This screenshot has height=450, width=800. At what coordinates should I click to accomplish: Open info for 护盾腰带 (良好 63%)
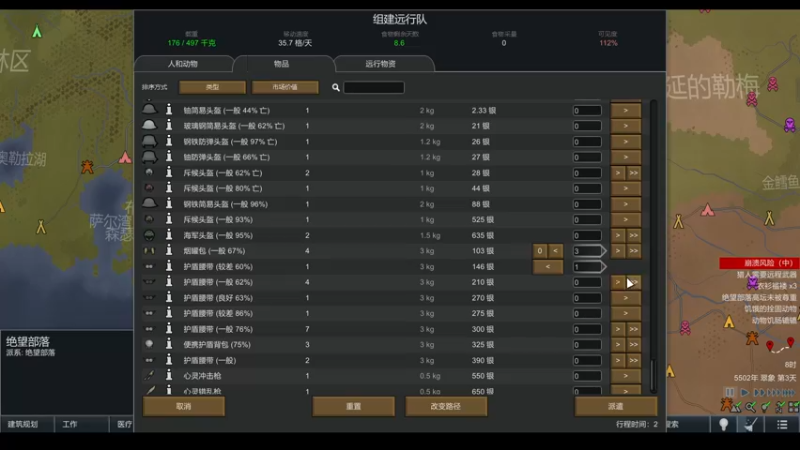pos(169,297)
